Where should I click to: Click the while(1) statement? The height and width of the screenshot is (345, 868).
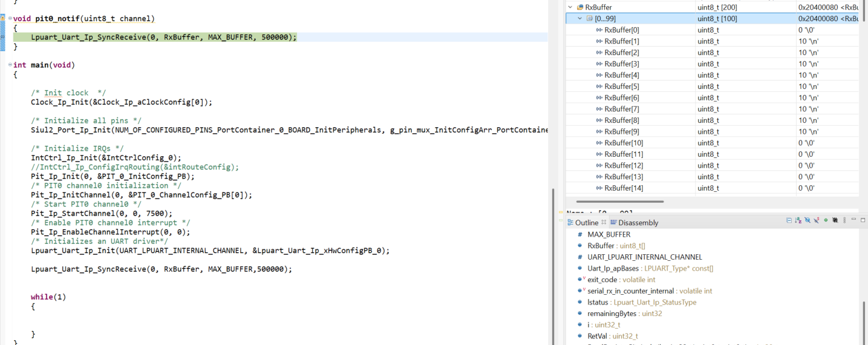click(x=48, y=297)
